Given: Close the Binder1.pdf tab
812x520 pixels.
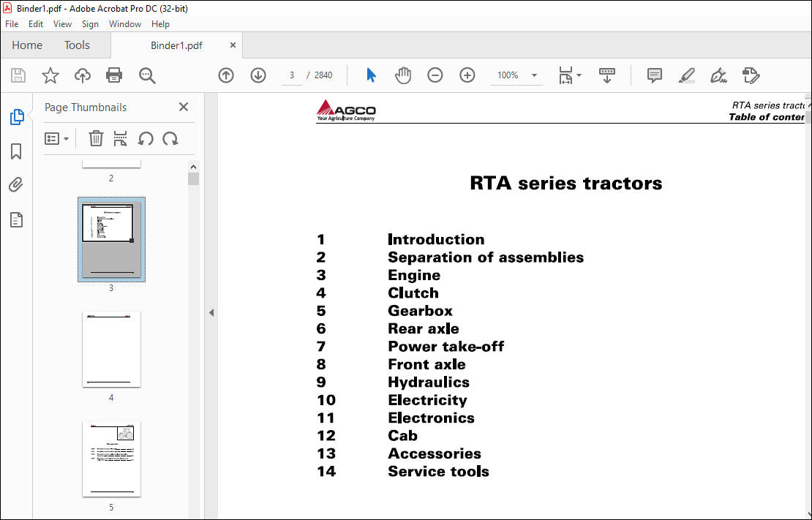Looking at the screenshot, I should pyautogui.click(x=233, y=45).
